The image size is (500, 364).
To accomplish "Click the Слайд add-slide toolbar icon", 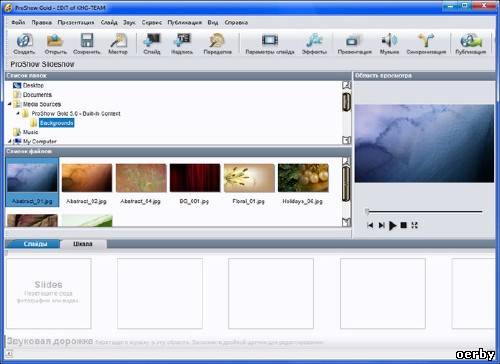I will [152, 44].
